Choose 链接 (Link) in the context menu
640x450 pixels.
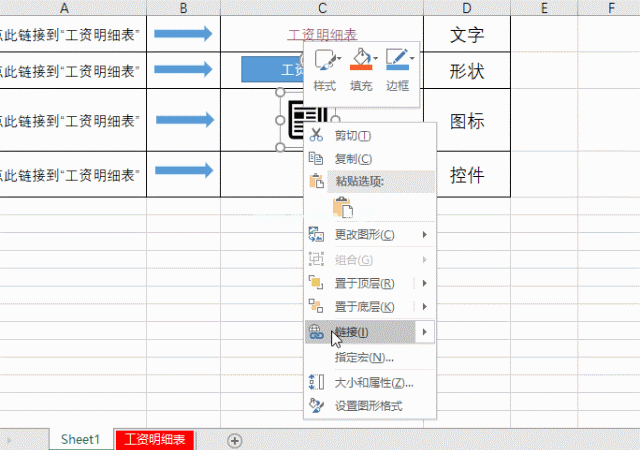(x=352, y=332)
